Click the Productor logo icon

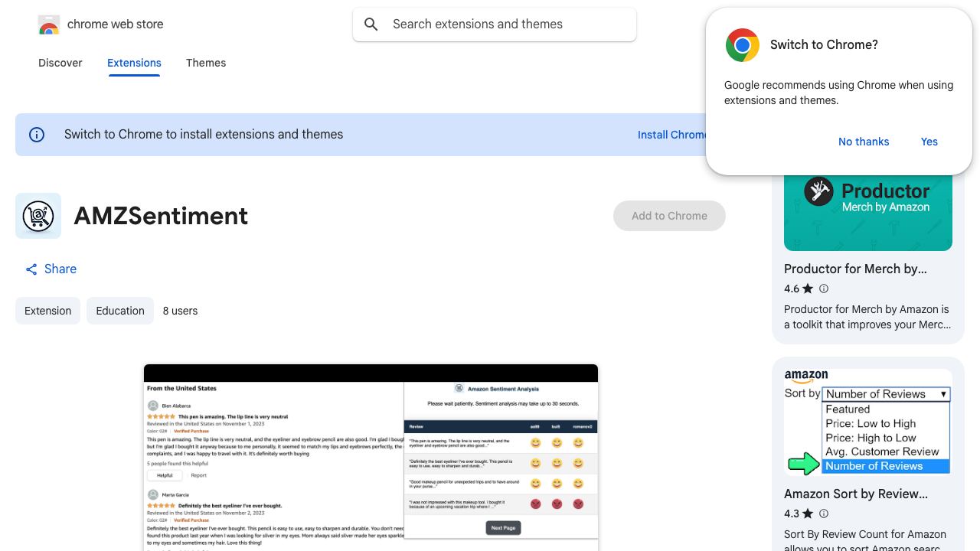click(x=818, y=191)
